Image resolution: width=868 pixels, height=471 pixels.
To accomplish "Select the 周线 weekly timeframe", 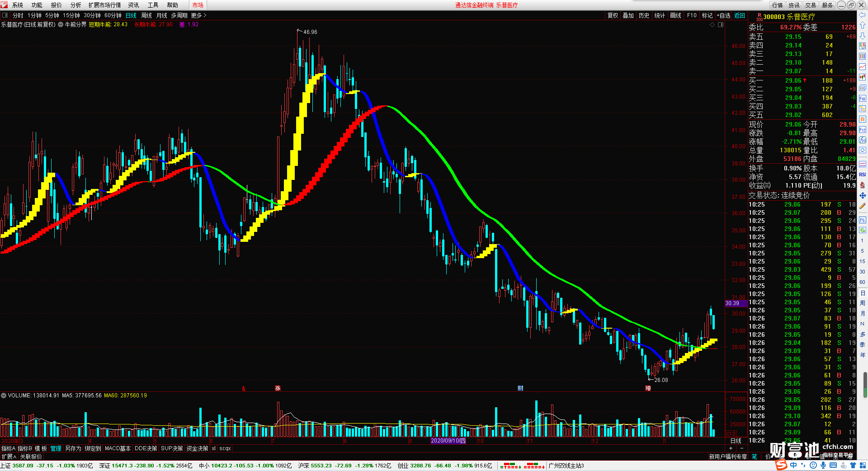I will (x=146, y=15).
